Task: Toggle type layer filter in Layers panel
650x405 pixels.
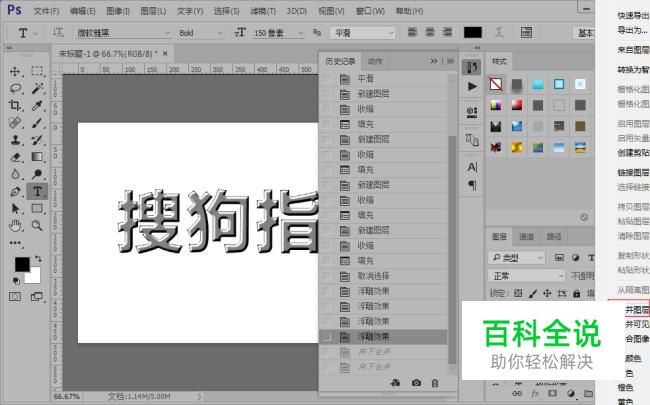Action: [591, 258]
